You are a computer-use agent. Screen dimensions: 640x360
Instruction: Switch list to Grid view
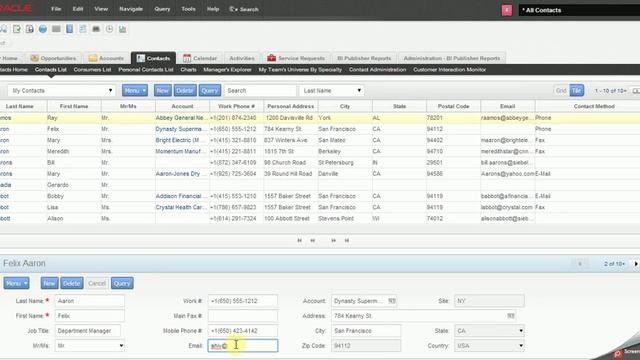pos(561,91)
